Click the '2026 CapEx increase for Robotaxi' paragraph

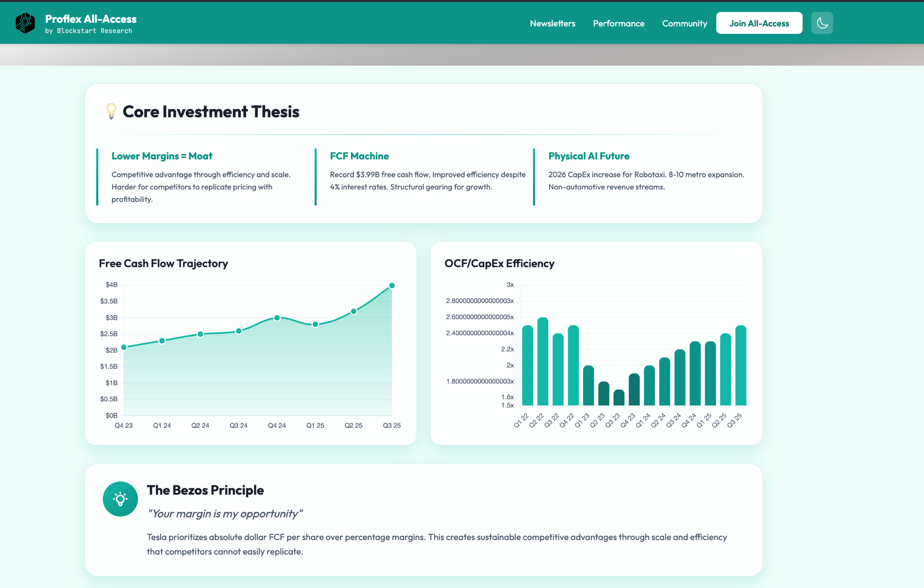646,181
